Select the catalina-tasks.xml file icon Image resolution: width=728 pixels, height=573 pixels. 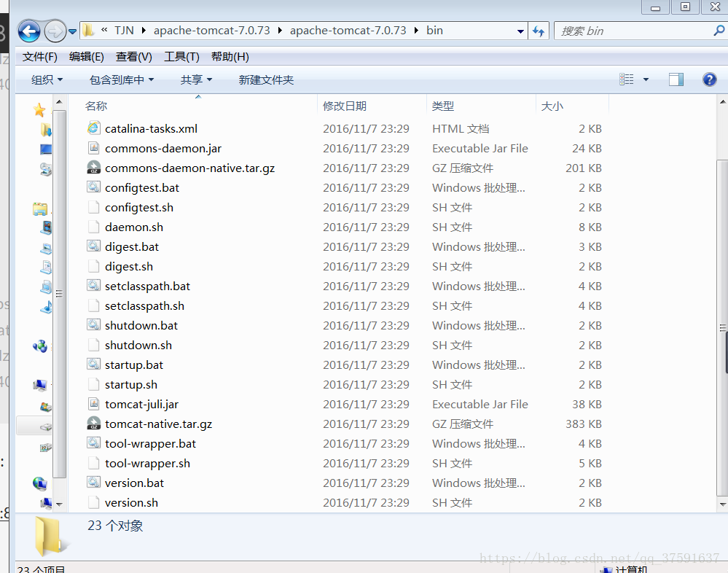[94, 128]
